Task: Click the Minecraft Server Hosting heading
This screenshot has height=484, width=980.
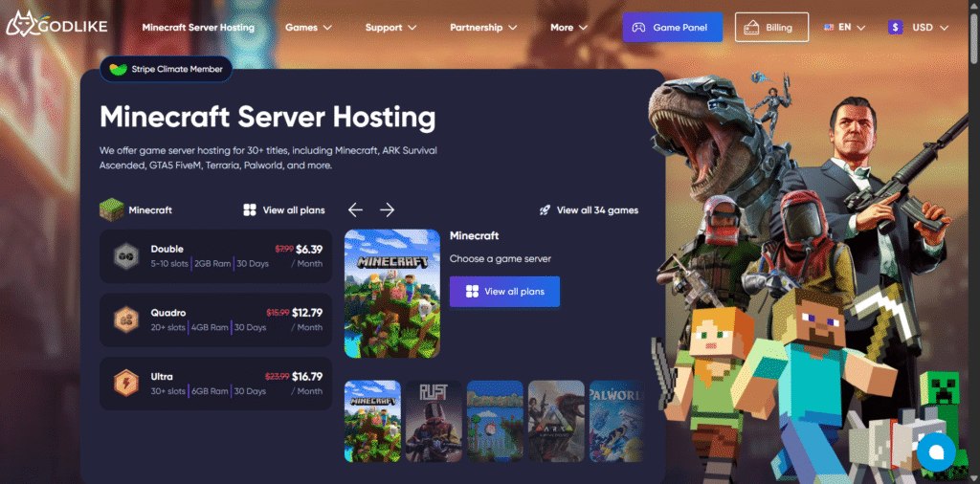Action: (x=268, y=118)
